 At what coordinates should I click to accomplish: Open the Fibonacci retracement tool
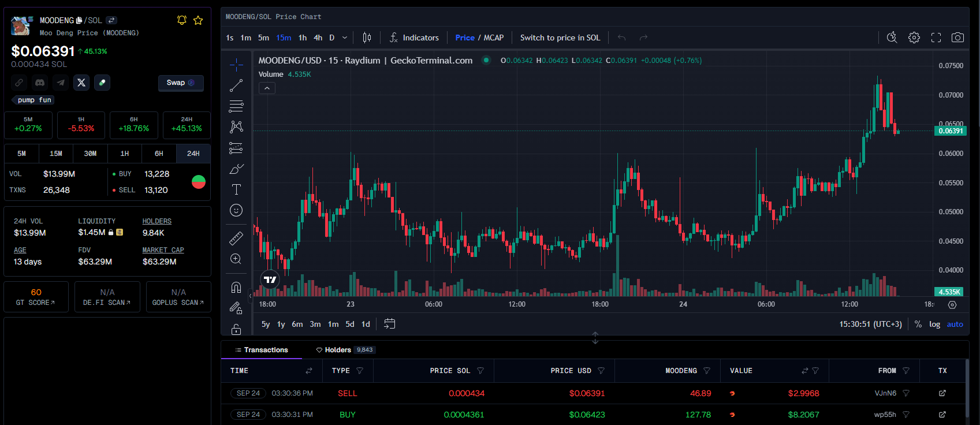click(x=236, y=106)
